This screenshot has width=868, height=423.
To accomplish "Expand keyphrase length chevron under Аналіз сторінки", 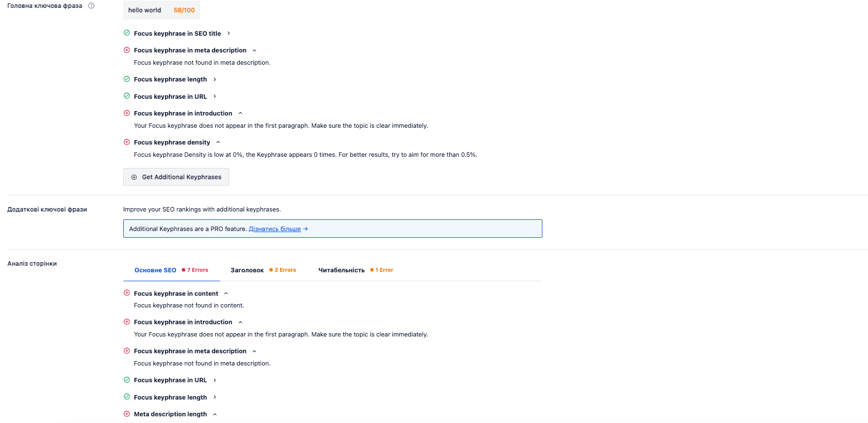I will point(215,397).
